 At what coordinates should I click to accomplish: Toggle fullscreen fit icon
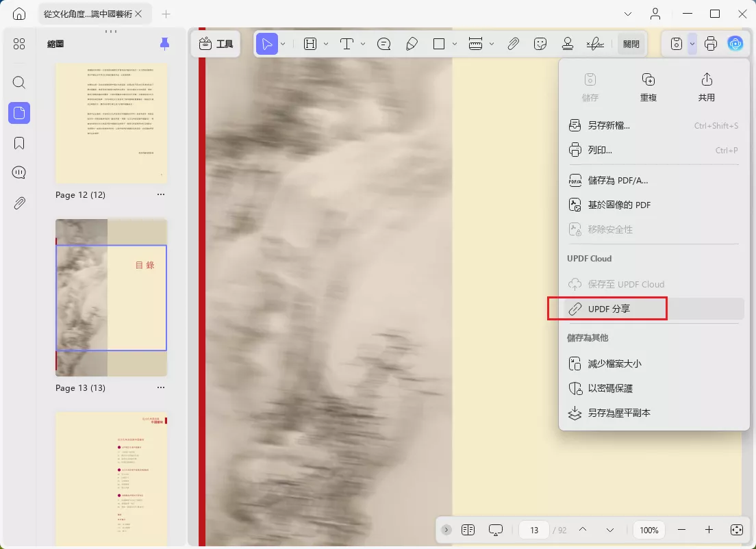click(x=737, y=531)
